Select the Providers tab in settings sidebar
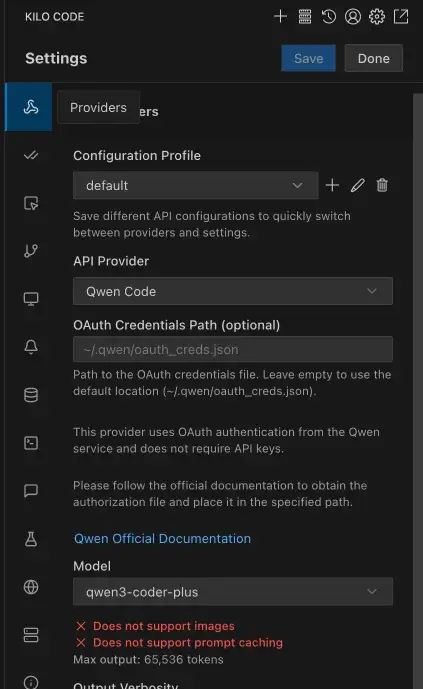 pos(29,107)
